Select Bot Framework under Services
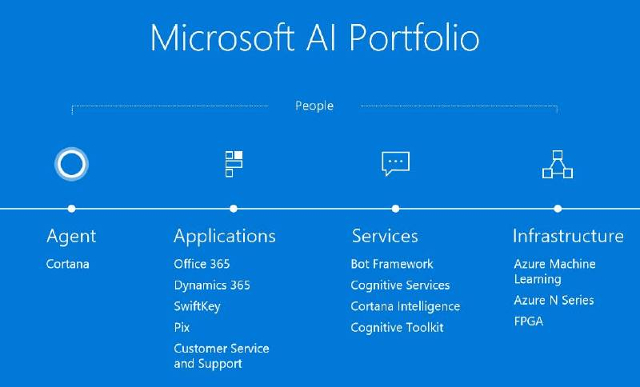 [392, 264]
